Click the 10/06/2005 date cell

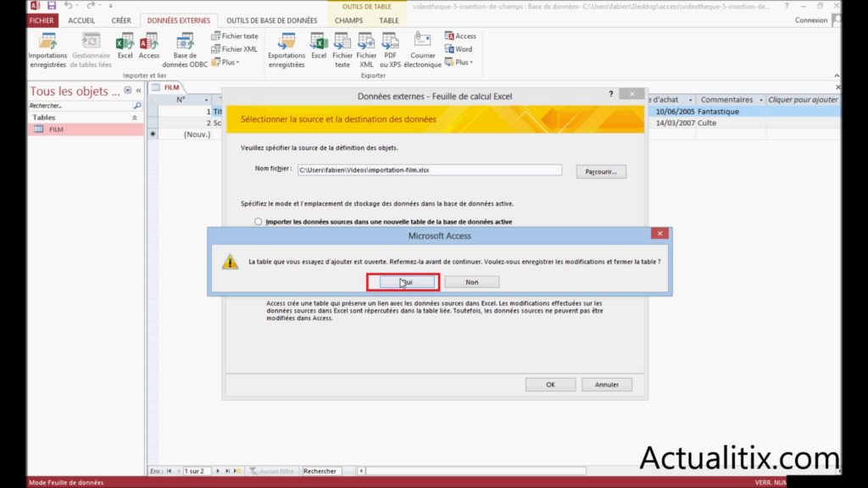click(x=672, y=112)
